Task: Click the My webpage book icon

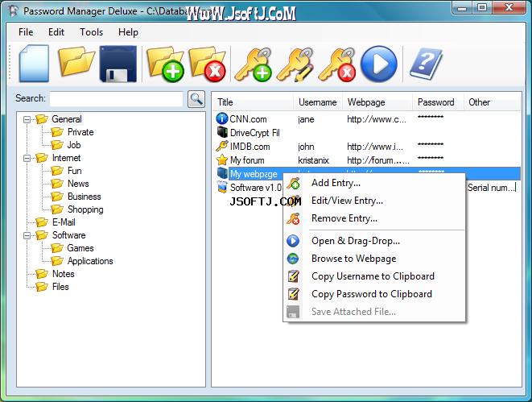Action: (222, 173)
